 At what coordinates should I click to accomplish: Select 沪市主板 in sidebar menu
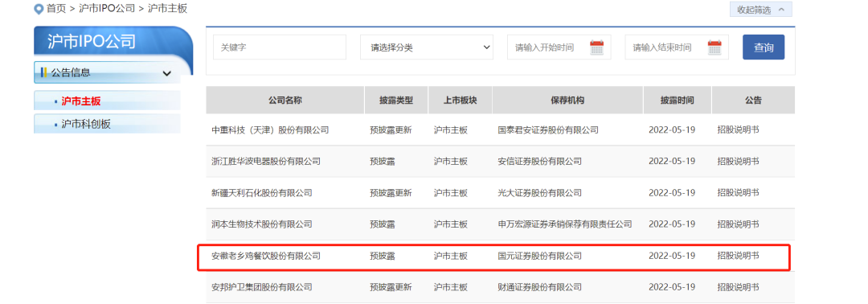pos(108,101)
